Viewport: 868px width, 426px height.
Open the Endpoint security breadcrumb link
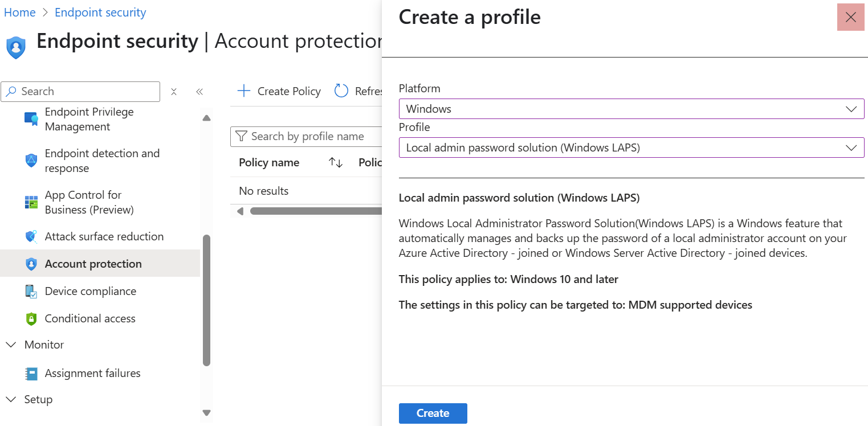pyautogui.click(x=100, y=12)
